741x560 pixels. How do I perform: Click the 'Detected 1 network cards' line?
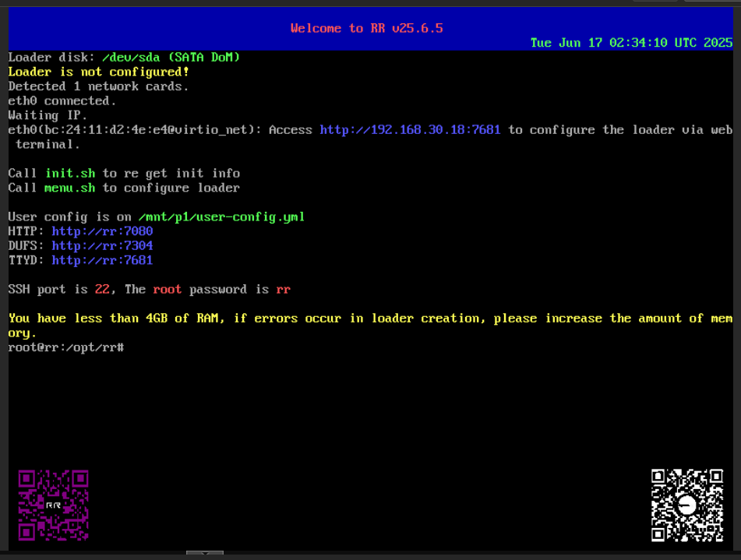[x=99, y=86]
